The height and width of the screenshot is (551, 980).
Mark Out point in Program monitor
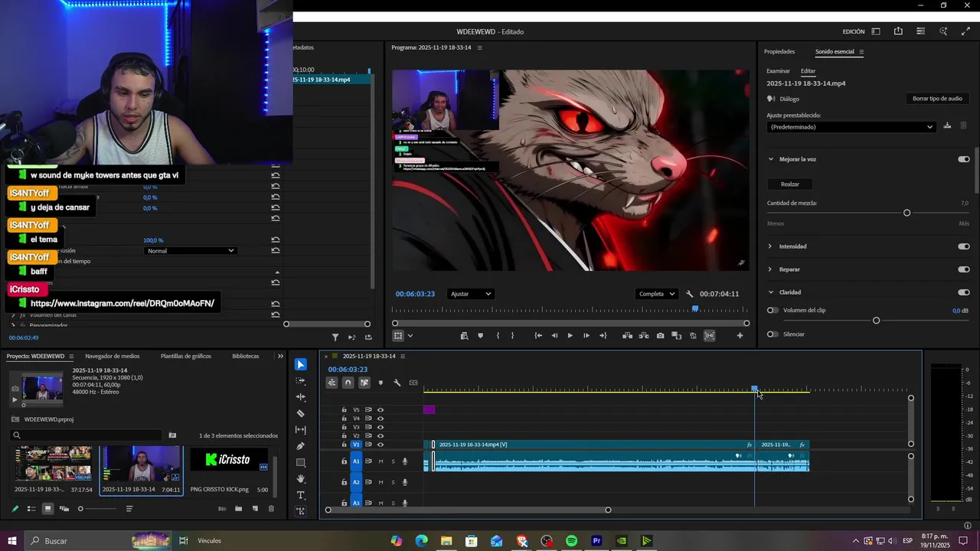click(x=512, y=335)
